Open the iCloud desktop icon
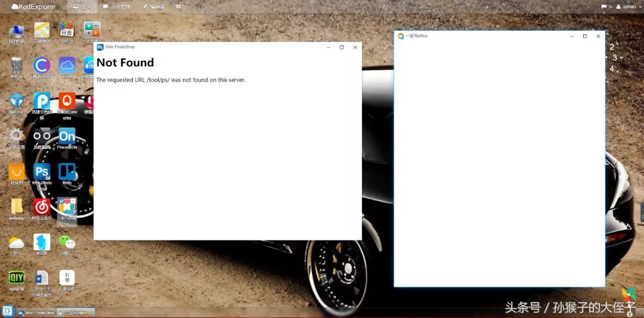644x318 pixels. pos(67,65)
